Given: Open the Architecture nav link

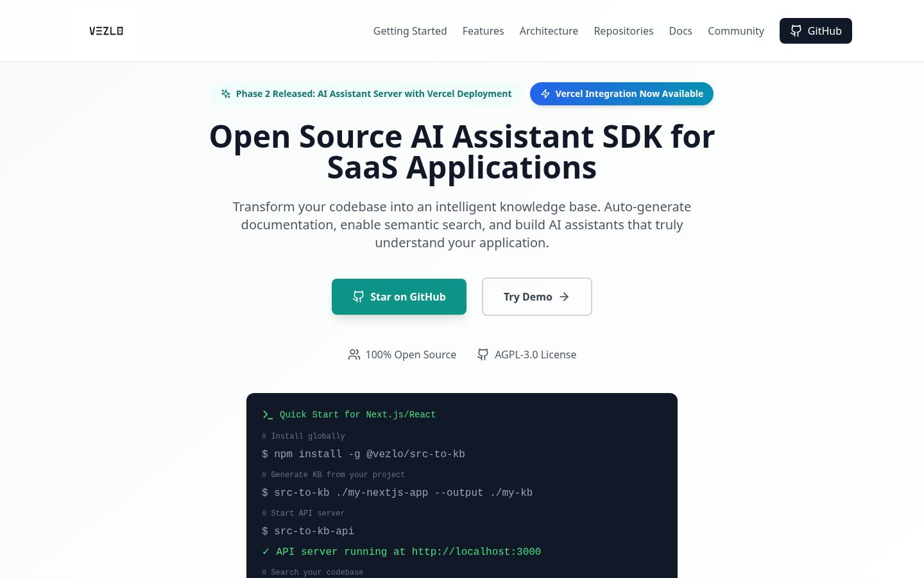Looking at the screenshot, I should 549,31.
